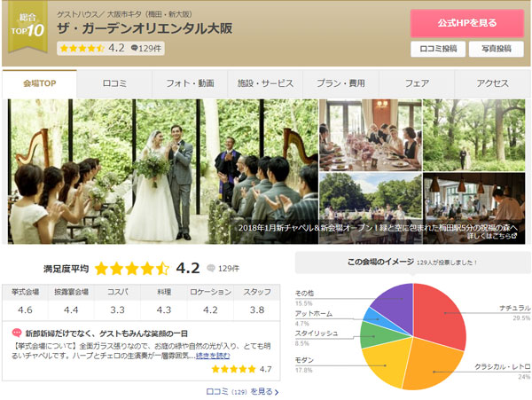Viewport: 532px width, 400px height.
Task: Click the large yellow satisfaction stars
Action: click(x=131, y=268)
